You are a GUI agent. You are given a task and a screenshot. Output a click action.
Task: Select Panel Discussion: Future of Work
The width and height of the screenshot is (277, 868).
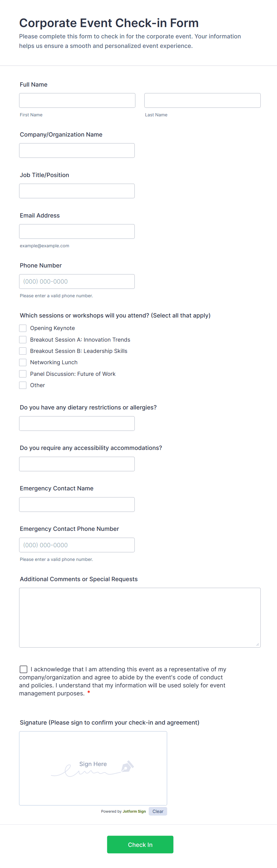click(x=23, y=374)
